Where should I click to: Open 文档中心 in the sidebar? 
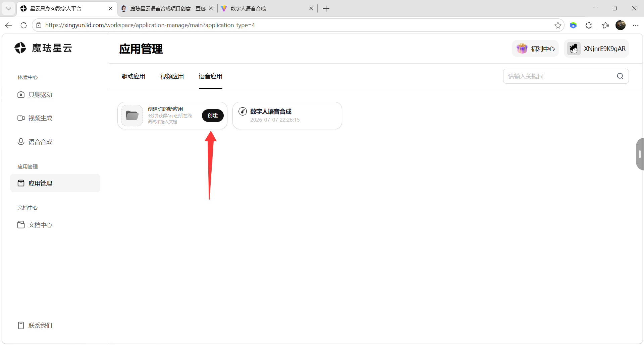(55, 225)
